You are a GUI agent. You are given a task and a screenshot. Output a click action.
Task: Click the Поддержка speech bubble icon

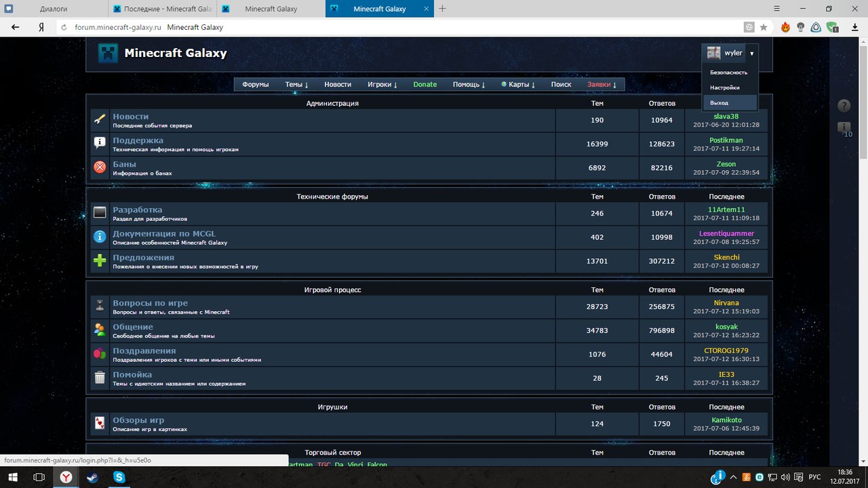pyautogui.click(x=100, y=143)
